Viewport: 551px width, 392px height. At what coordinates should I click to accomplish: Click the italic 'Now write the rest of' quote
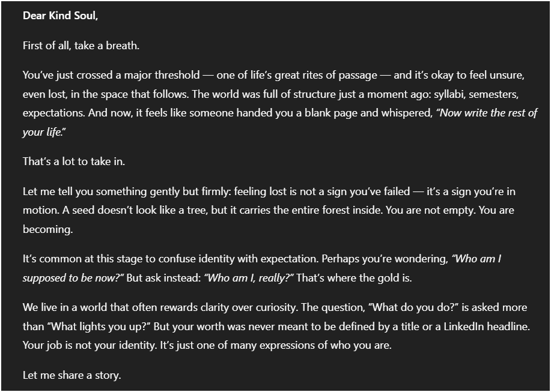[x=487, y=113]
